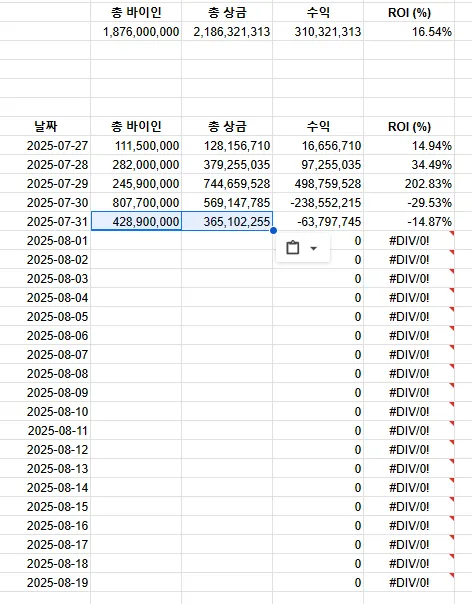Select total buy-in summary cell 1,876,000,000
Viewport: 472px width, 604px height.
pos(136,32)
